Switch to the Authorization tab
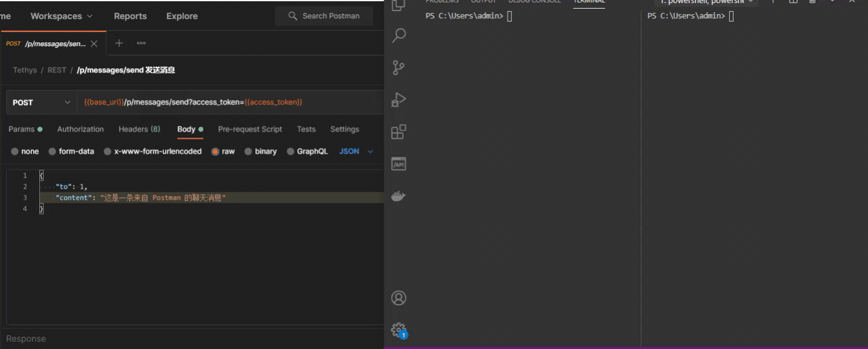Screen dimensions: 868x349 pyautogui.click(x=80, y=129)
